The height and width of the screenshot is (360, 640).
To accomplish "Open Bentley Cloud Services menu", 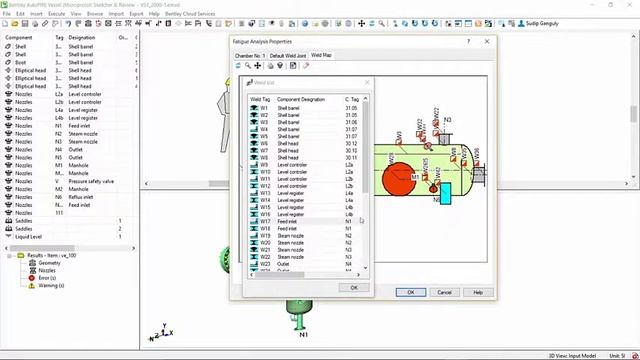I will 190,14.
